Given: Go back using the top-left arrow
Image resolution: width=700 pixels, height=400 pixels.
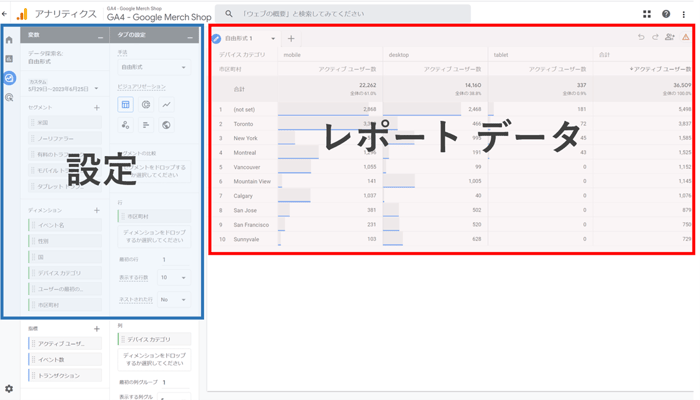Looking at the screenshot, I should [4, 14].
